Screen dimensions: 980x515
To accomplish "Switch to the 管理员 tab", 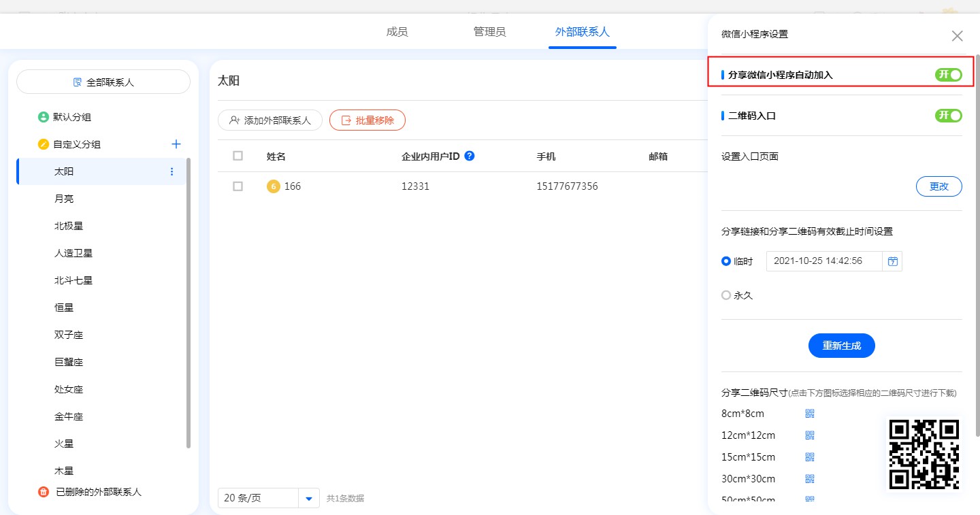I will 489,32.
